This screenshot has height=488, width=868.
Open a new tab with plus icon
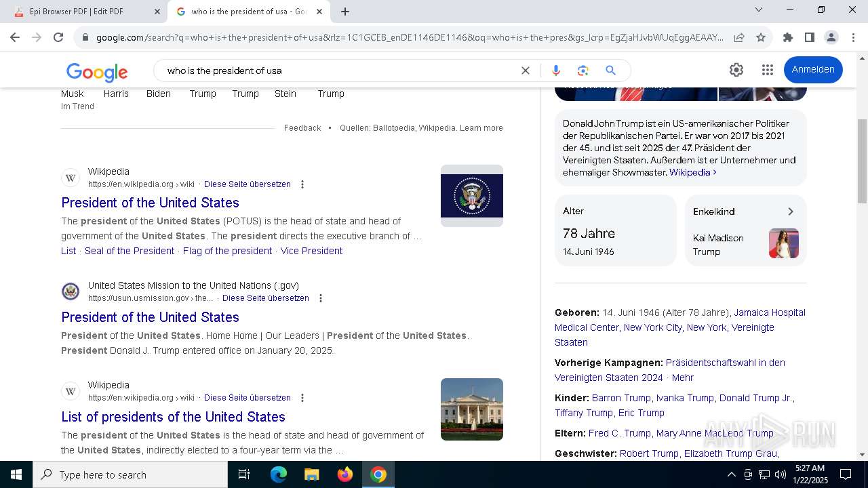point(345,12)
